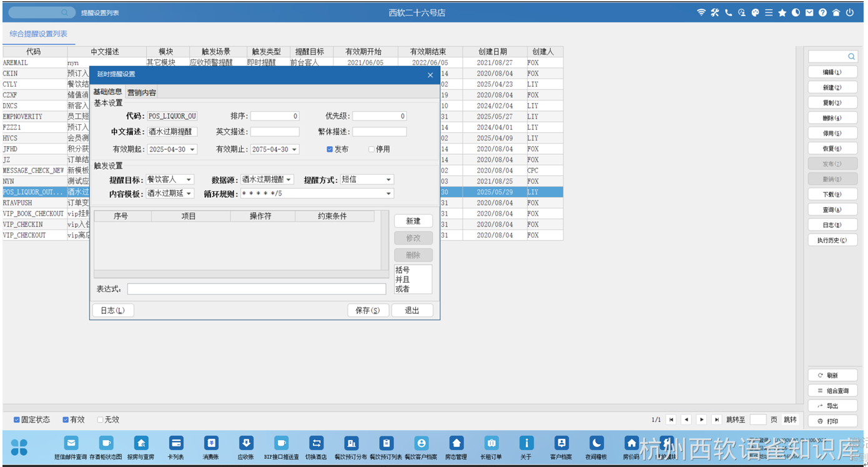The image size is (868, 467).
Task: Open 客户档案 in the bottom toolbar
Action: [561, 448]
